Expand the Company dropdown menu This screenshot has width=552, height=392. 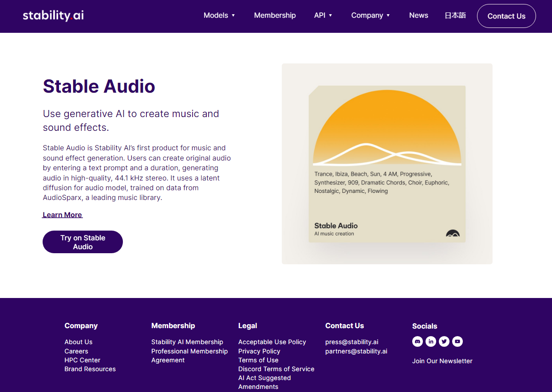(x=371, y=15)
